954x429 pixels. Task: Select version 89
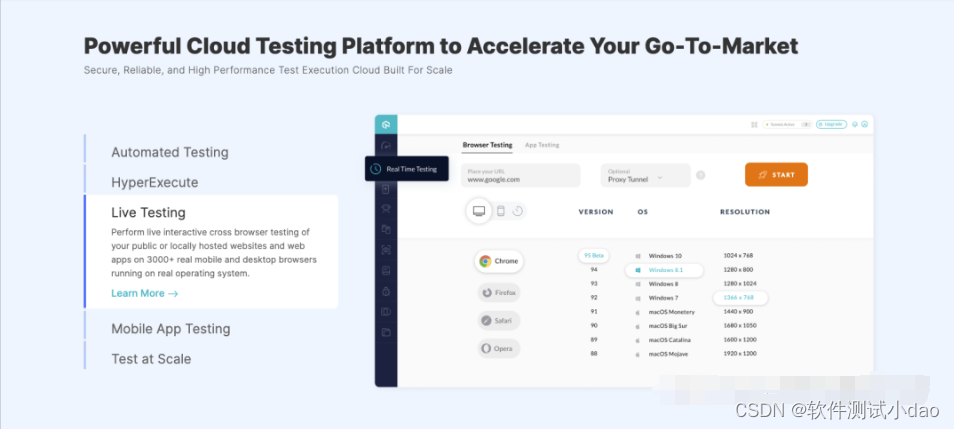point(594,340)
